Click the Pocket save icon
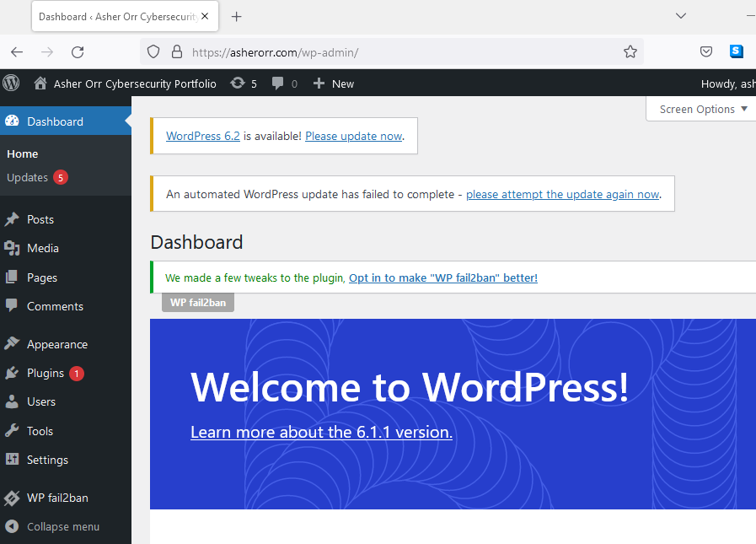 pos(706,51)
